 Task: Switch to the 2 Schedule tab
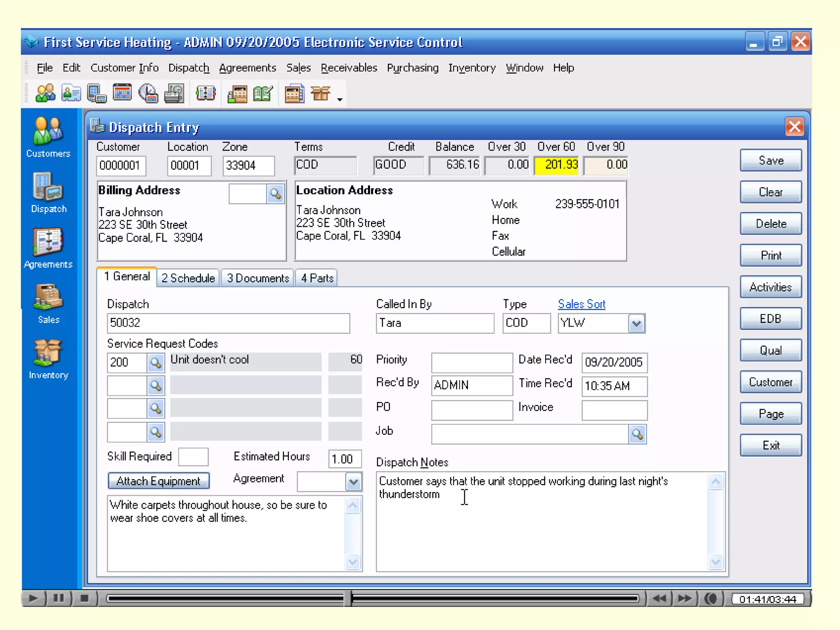coord(188,278)
